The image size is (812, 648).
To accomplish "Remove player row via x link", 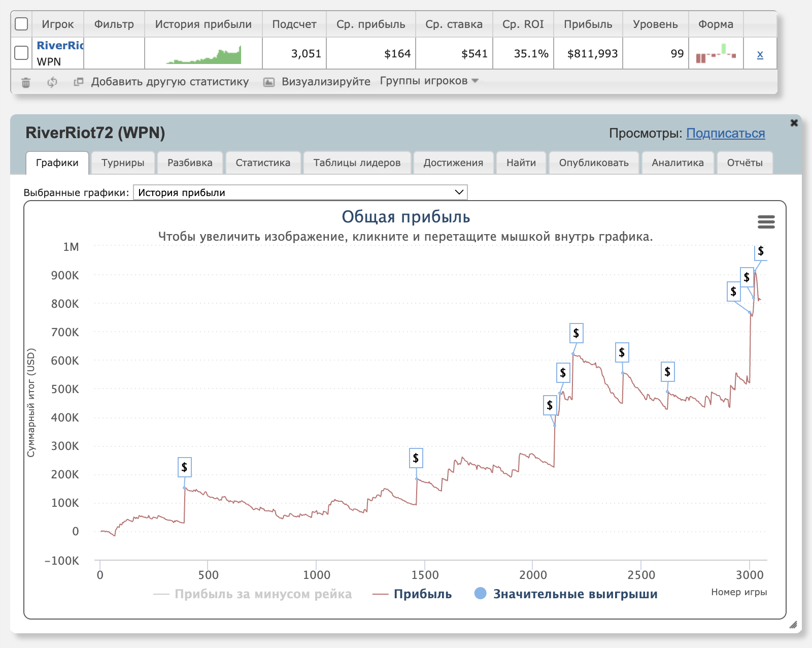I will (x=760, y=54).
